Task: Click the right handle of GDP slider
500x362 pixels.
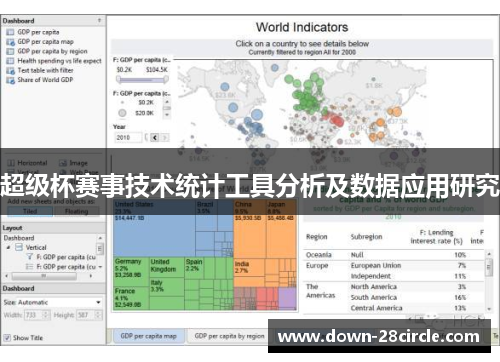Action: pos(166,79)
